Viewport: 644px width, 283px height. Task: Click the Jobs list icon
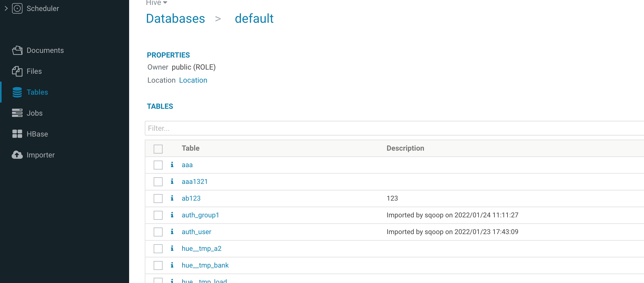tap(17, 113)
